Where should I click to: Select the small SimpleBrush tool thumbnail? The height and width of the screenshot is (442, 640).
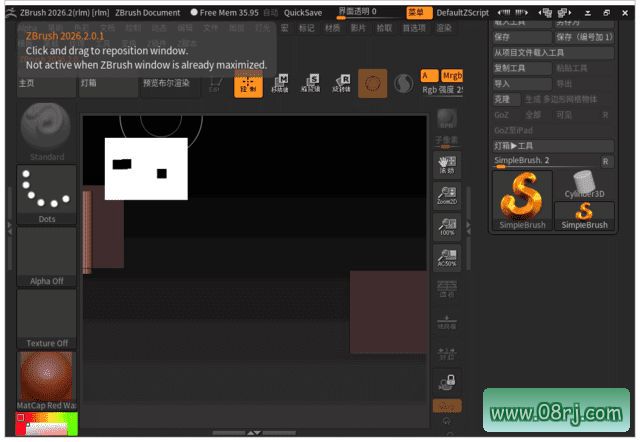[584, 216]
